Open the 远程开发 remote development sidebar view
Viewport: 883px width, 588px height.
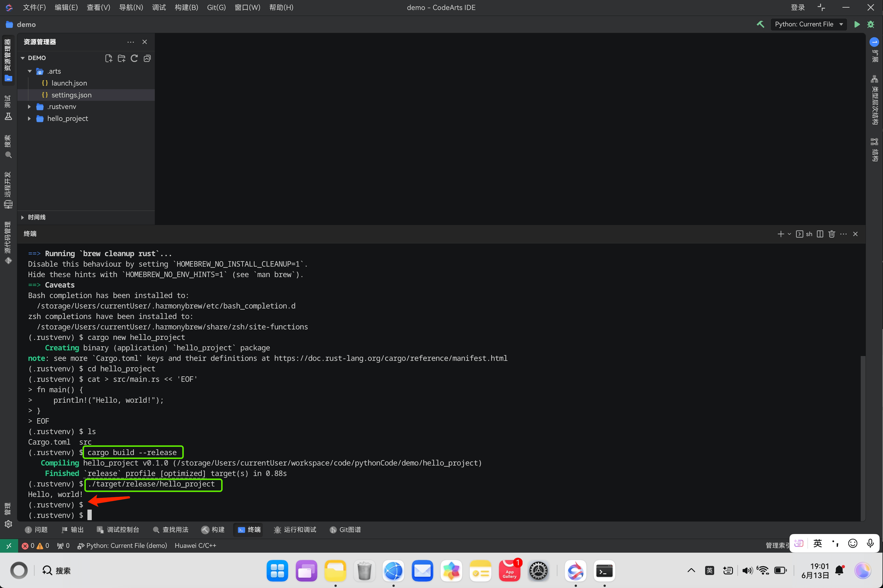8,190
